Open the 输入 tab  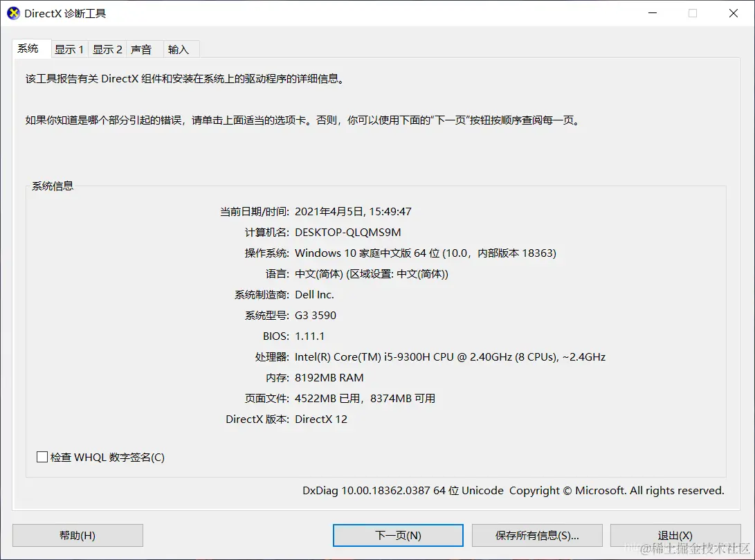tap(181, 49)
